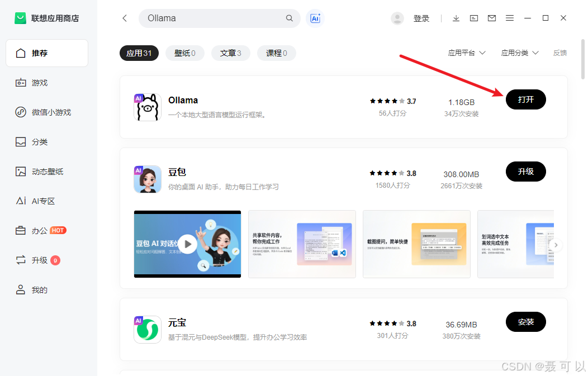588x376 pixels.
Task: Expand the 应用平台 dropdown
Action: 467,53
